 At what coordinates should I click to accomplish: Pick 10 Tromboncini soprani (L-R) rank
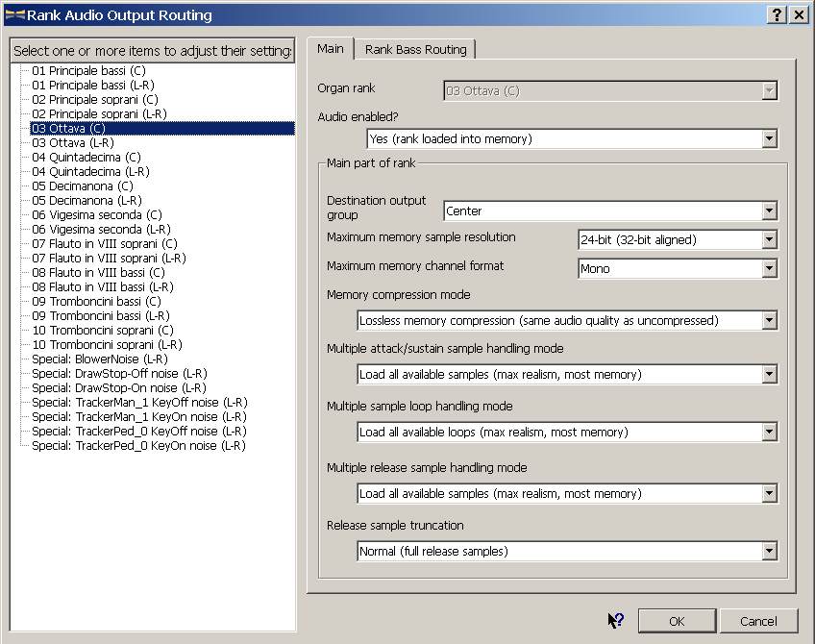coord(107,345)
